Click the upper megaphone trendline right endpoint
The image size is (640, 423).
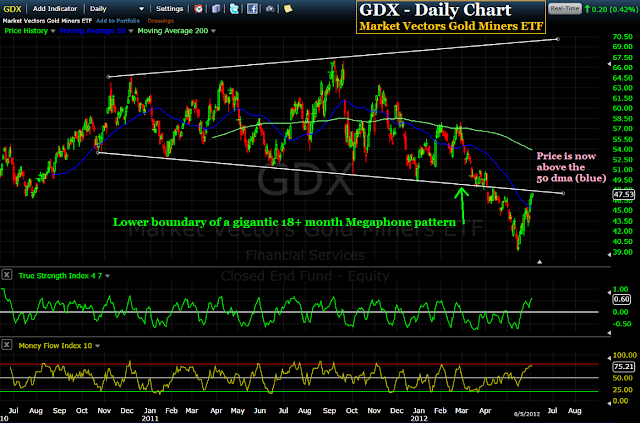(558, 39)
